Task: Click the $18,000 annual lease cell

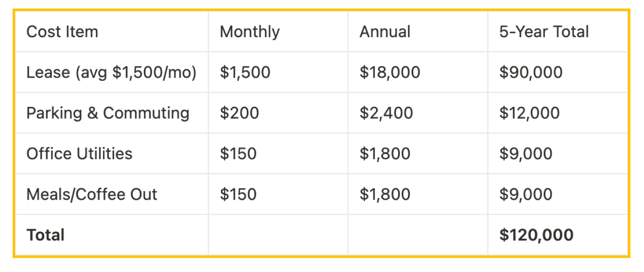Action: (418, 72)
